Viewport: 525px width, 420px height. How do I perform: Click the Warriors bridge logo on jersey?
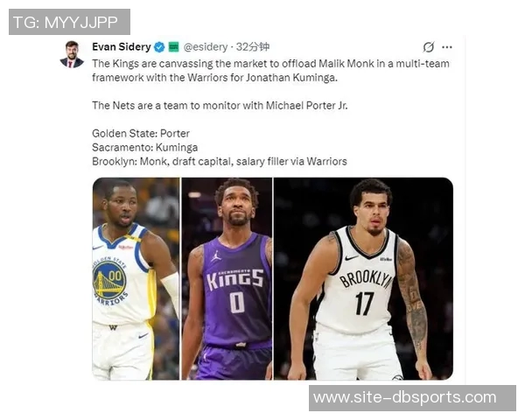110,281
